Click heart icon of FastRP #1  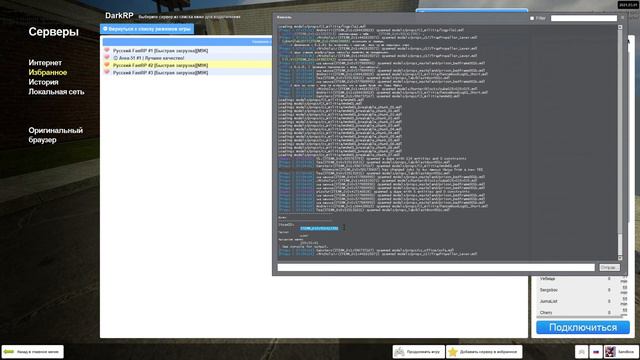107,50
